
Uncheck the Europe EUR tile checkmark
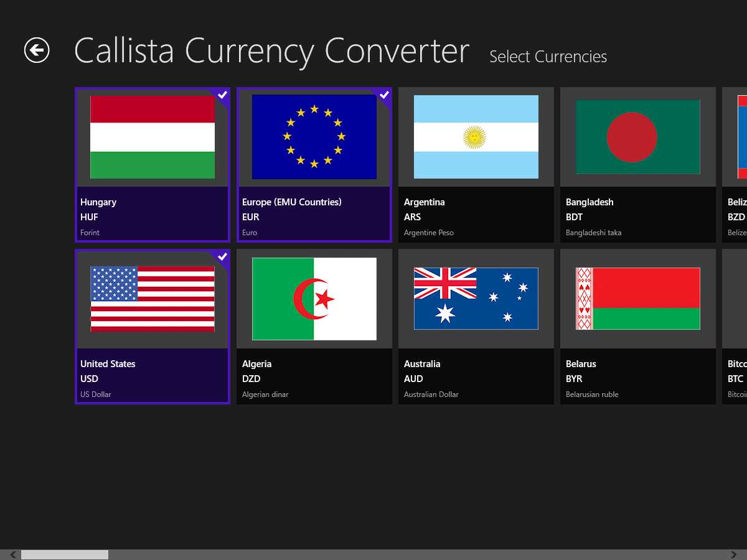coord(384,95)
